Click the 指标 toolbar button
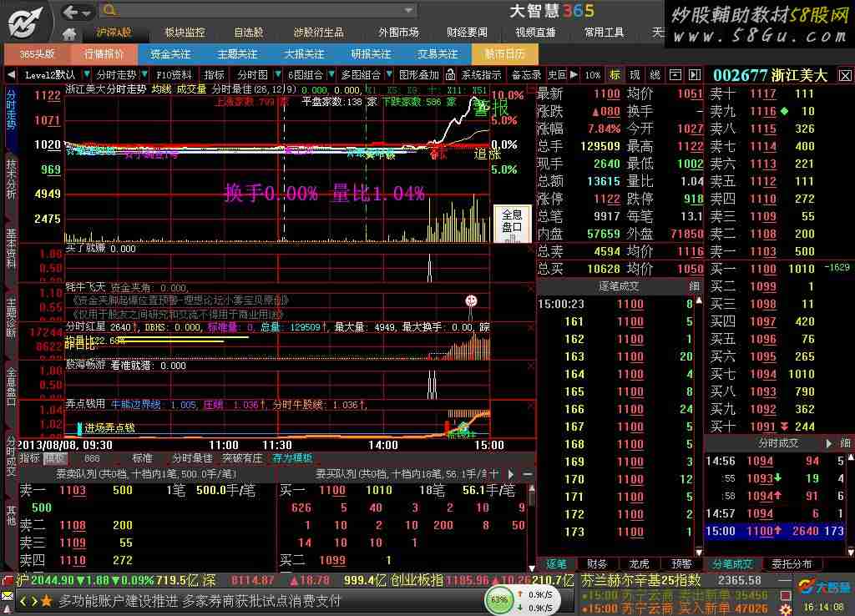855x616 pixels. (214, 74)
